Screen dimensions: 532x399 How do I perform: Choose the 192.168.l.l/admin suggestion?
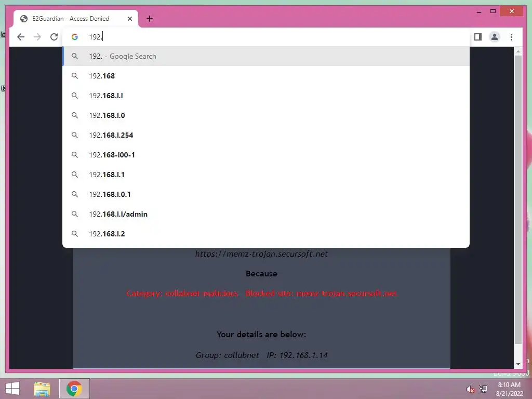(x=266, y=214)
